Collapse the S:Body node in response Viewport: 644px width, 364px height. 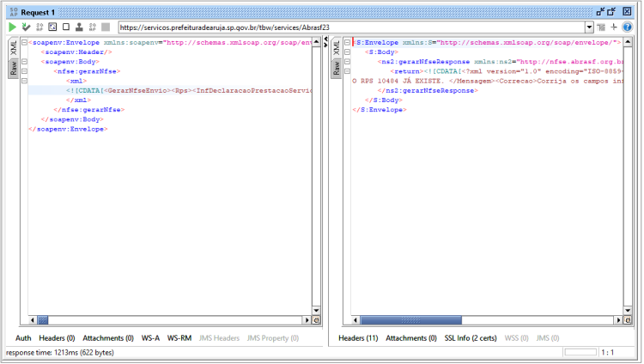pyautogui.click(x=348, y=52)
